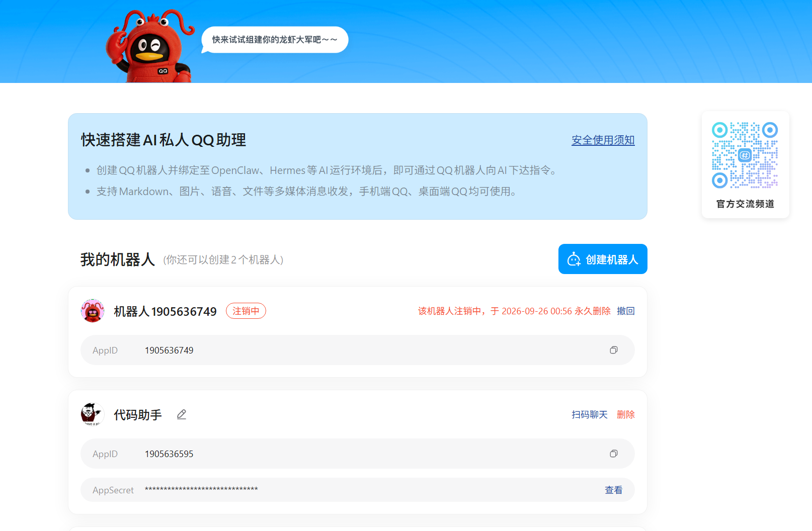Open the 安全使用须知 link
Image resolution: width=812 pixels, height=531 pixels.
[603, 140]
